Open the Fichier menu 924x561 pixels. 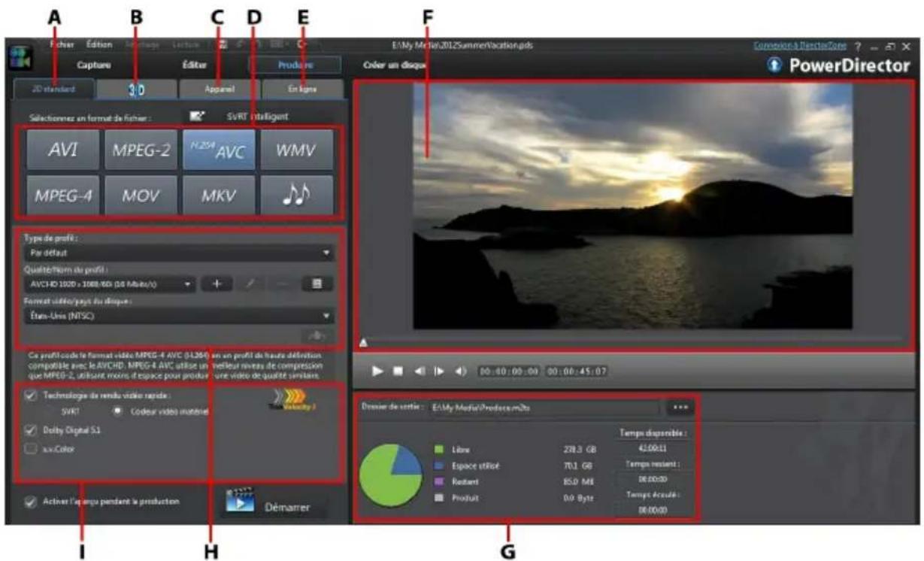pyautogui.click(x=62, y=44)
